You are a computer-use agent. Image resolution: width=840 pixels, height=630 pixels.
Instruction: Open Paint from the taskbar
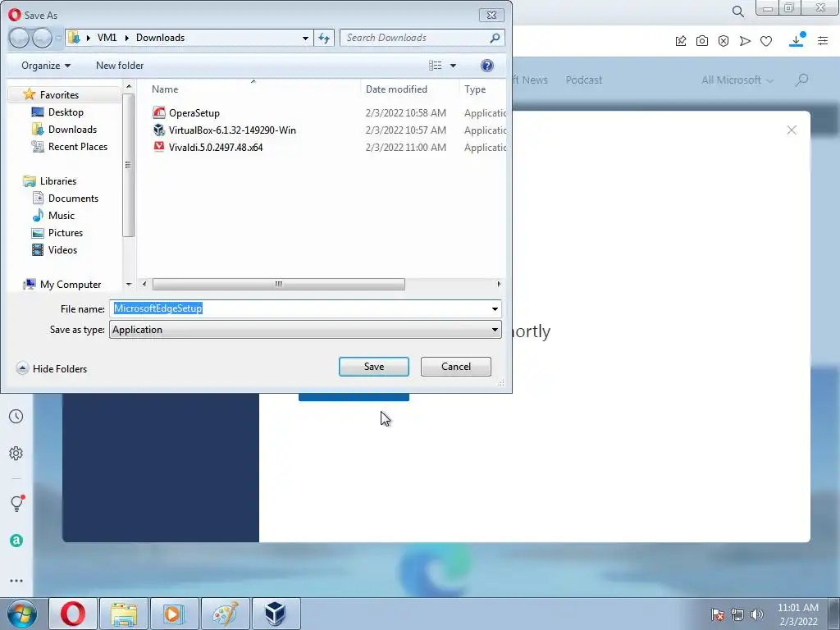point(225,614)
